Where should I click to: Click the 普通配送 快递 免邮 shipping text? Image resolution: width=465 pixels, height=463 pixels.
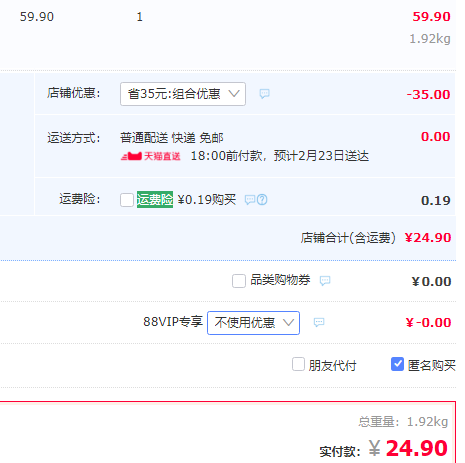(x=172, y=138)
